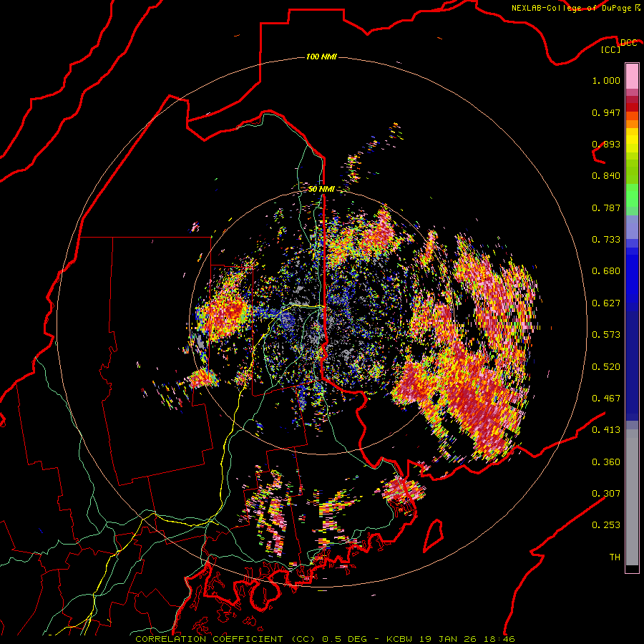This screenshot has width=644, height=644.
Task: Click the CORRELATION COEFFICIENT title text
Action: coord(209,639)
